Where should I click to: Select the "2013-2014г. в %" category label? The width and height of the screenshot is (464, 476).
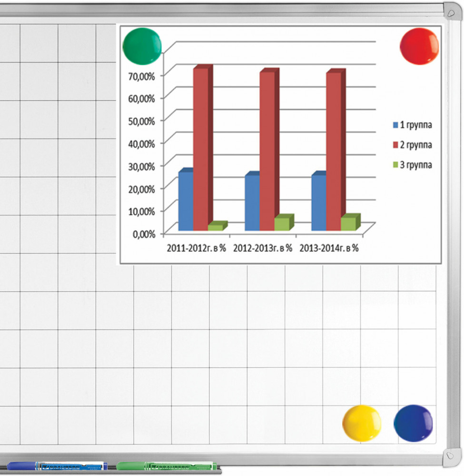point(329,248)
